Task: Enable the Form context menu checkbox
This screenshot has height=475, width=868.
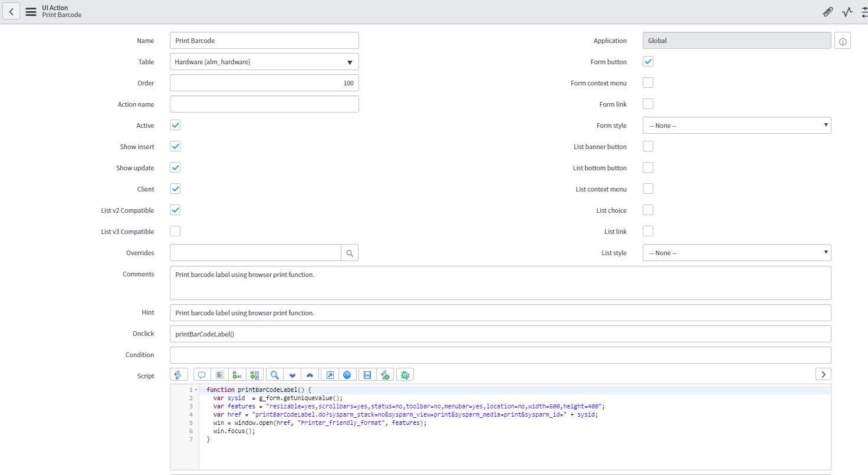Action: [647, 83]
